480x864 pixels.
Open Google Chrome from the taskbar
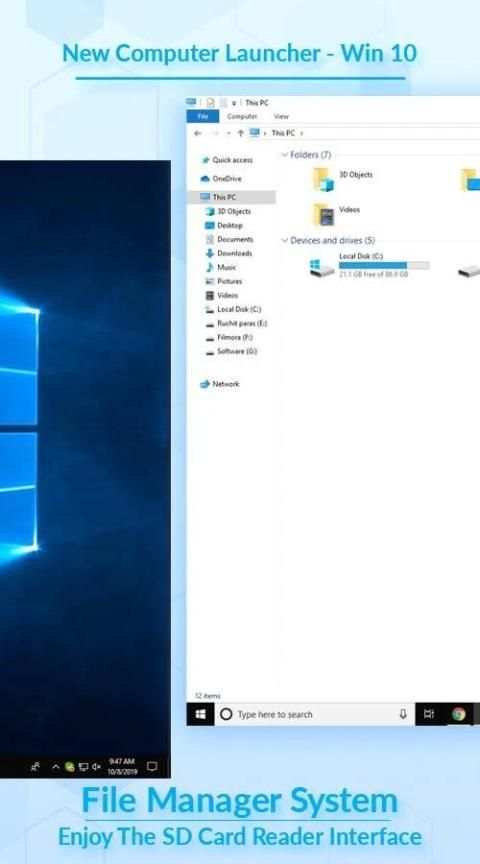[459, 714]
